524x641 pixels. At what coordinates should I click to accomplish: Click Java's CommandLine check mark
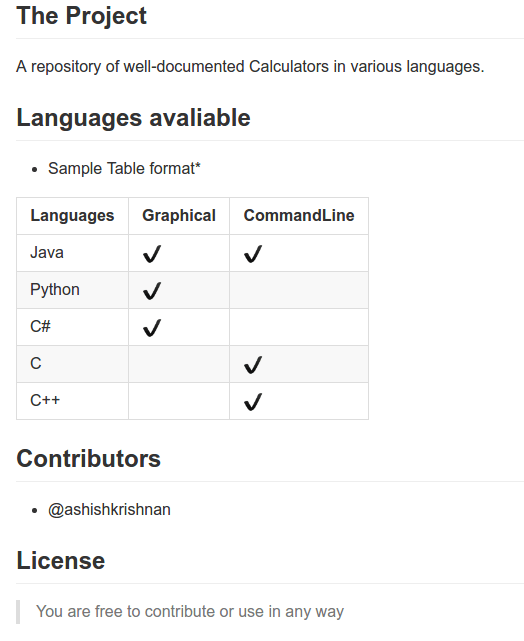pos(253,253)
